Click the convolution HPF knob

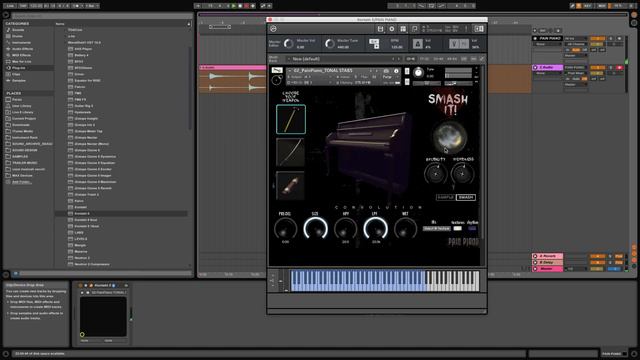[346, 229]
